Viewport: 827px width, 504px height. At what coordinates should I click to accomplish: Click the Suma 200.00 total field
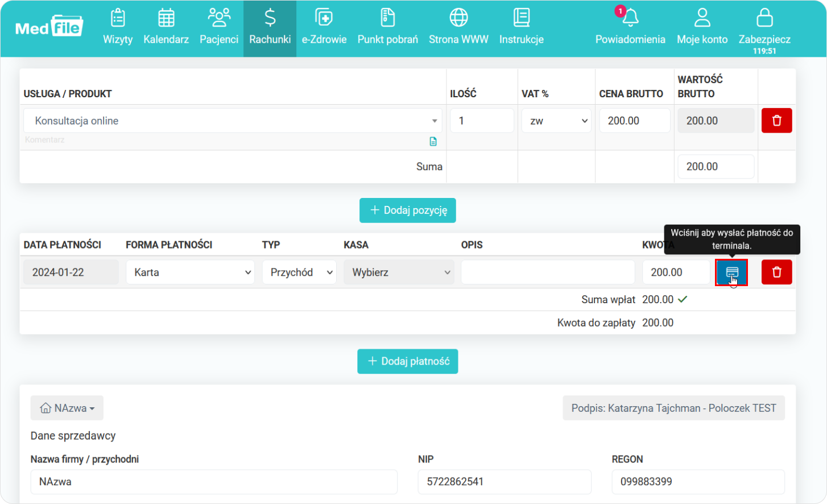pos(716,167)
